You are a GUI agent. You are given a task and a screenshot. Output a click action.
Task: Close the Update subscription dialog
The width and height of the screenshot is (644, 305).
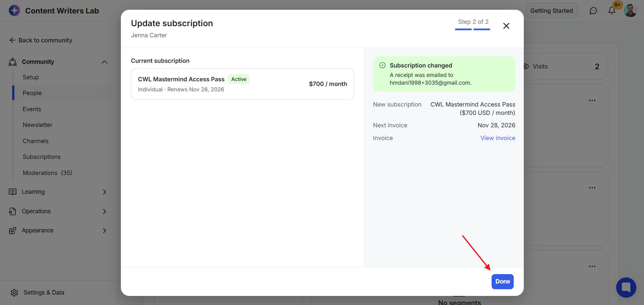click(x=506, y=26)
